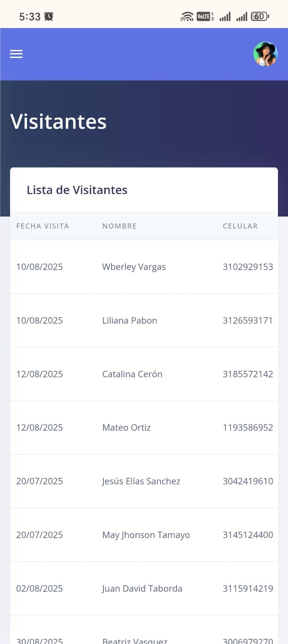
Task: Tap phone number 3145124400
Action: point(248,535)
